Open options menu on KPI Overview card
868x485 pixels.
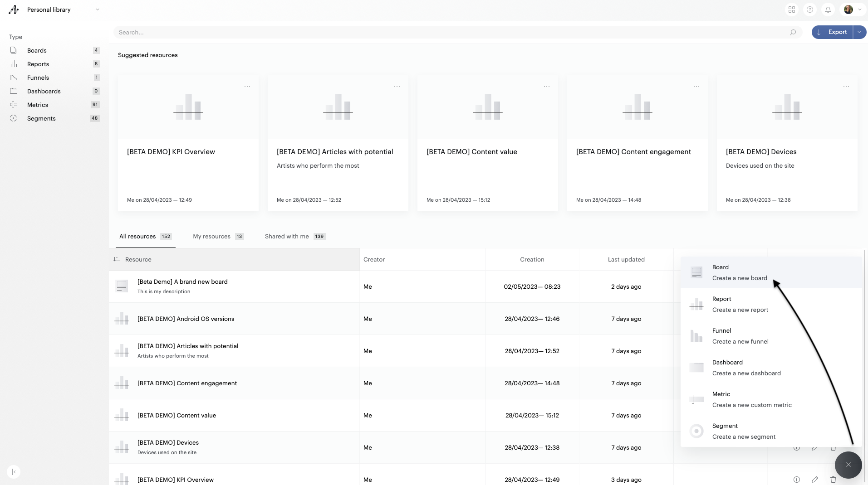point(247,86)
